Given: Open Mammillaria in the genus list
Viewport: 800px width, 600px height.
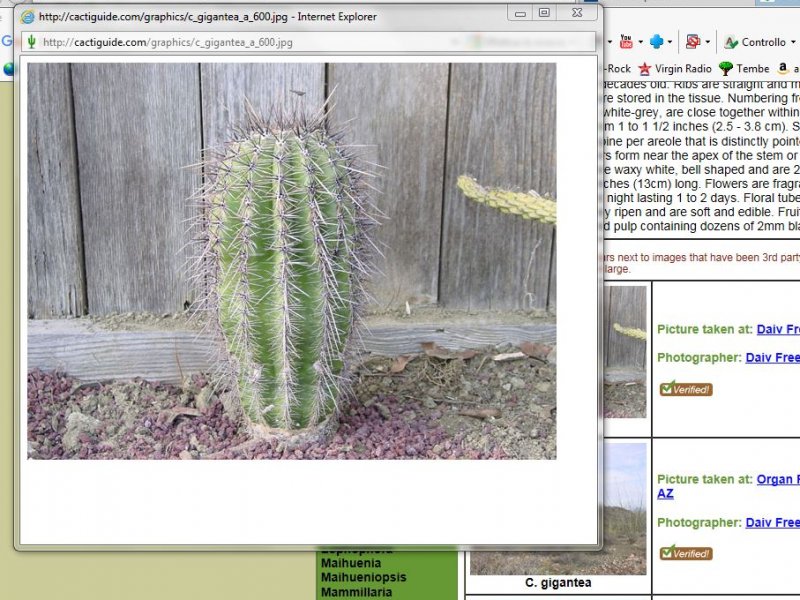Looking at the screenshot, I should tap(357, 591).
